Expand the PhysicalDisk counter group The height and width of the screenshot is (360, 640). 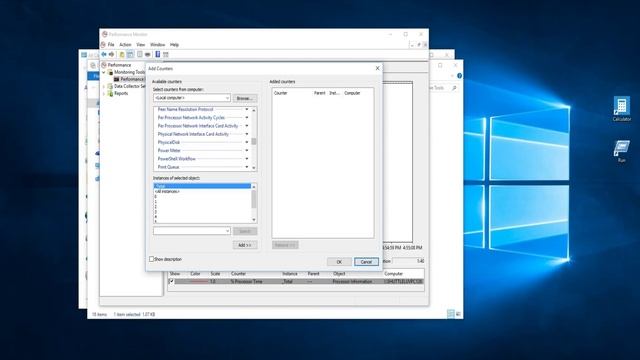247,142
